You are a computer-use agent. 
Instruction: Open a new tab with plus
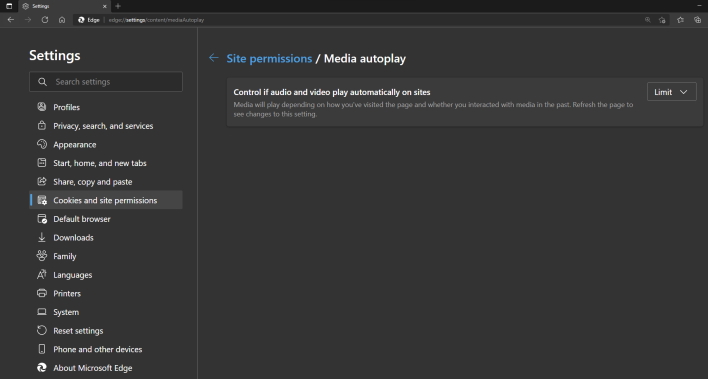tap(118, 6)
